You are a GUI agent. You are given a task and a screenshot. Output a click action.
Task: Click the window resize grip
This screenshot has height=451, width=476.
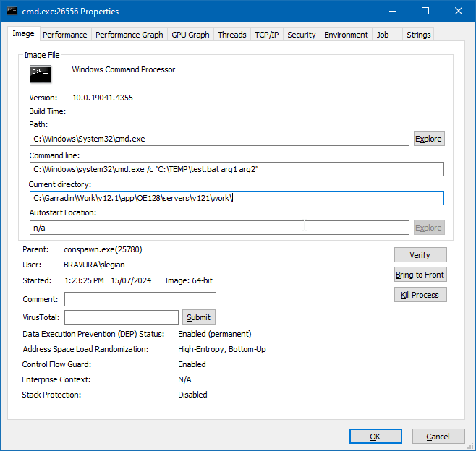pyautogui.click(x=470, y=446)
